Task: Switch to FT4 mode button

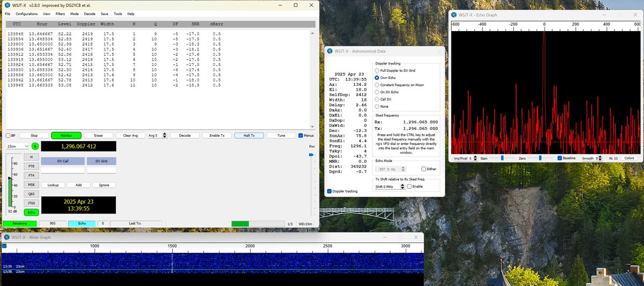Action: click(x=32, y=175)
